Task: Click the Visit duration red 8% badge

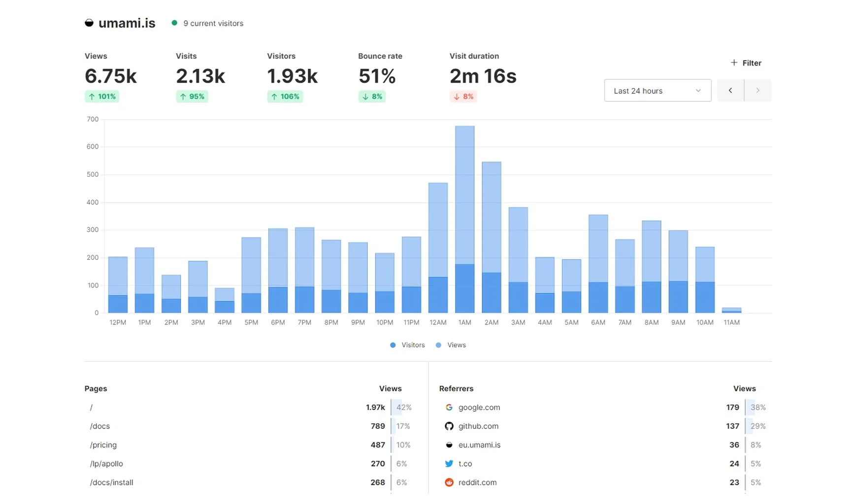Action: (x=463, y=96)
